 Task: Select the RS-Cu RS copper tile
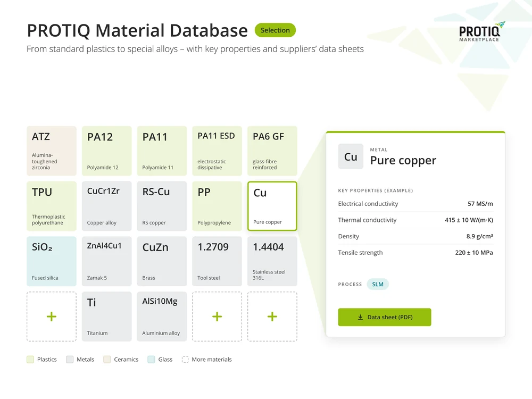tap(162, 206)
